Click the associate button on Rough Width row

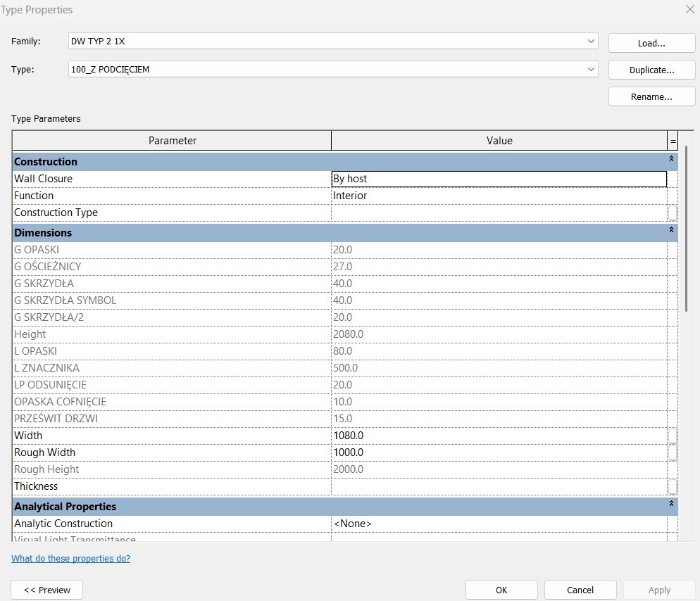pos(673,453)
